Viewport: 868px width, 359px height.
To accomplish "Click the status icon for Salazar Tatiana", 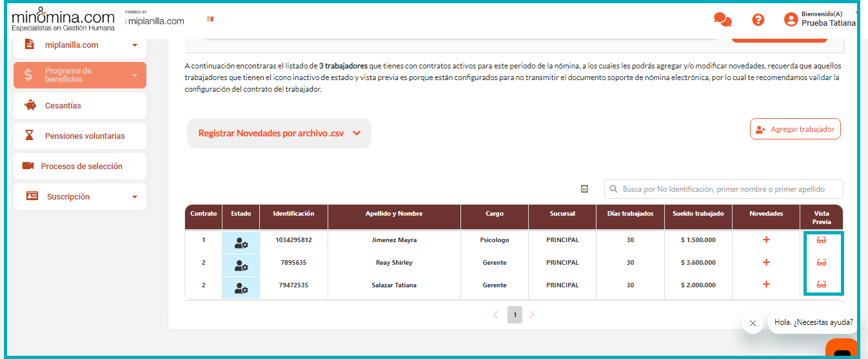I will point(241,288).
